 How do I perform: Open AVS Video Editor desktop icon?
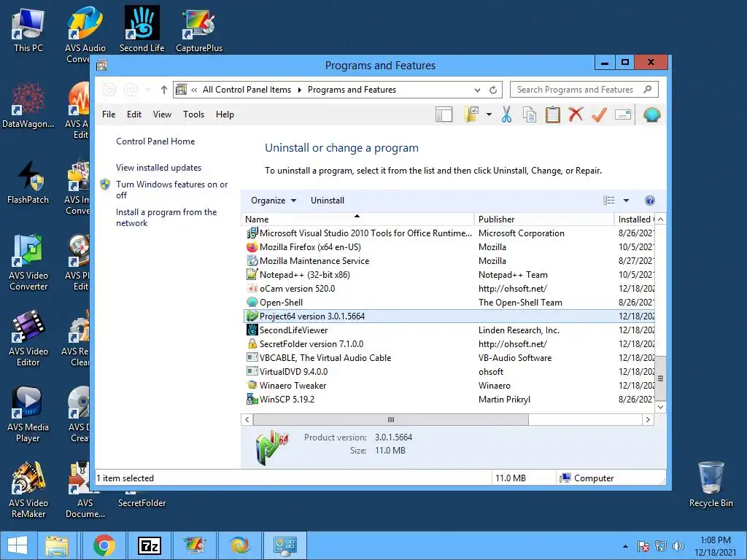pyautogui.click(x=28, y=338)
